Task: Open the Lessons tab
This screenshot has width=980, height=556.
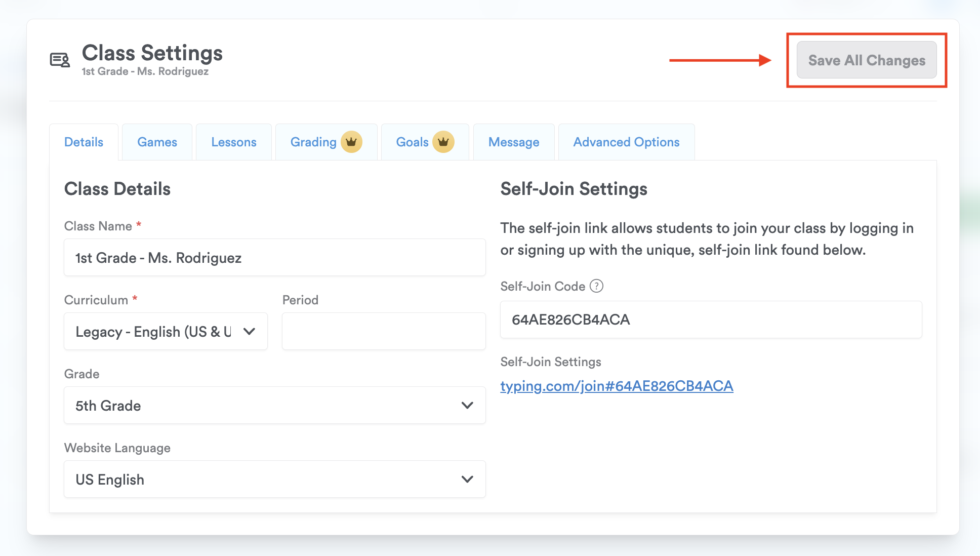Action: click(233, 142)
